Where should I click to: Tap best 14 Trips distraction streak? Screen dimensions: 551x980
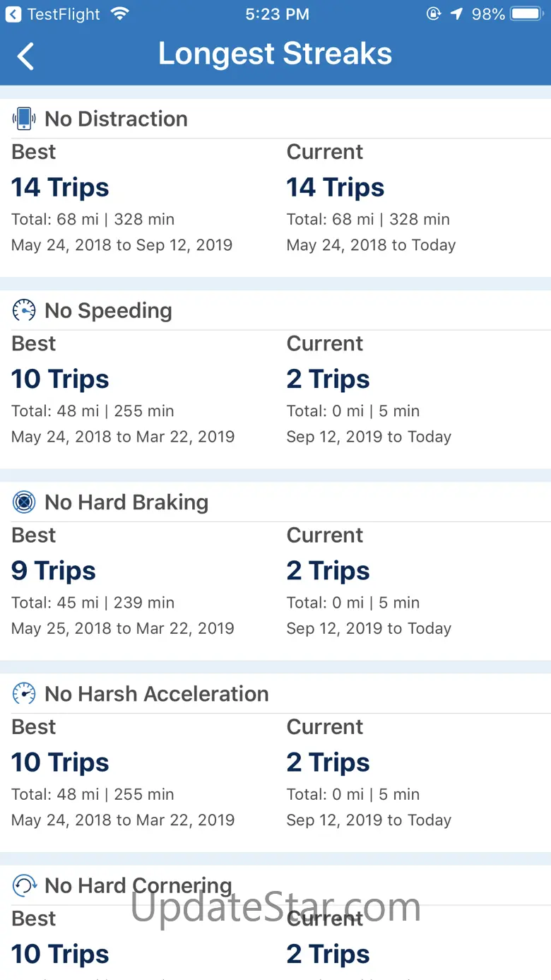tap(60, 187)
